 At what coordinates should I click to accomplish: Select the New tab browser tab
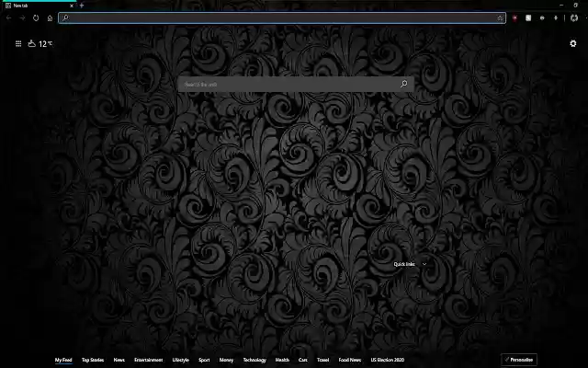click(38, 6)
